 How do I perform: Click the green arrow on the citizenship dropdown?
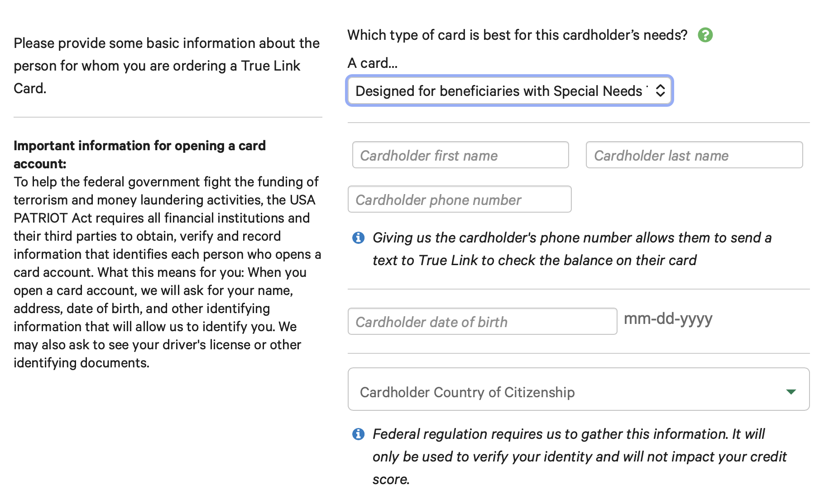[x=791, y=392]
